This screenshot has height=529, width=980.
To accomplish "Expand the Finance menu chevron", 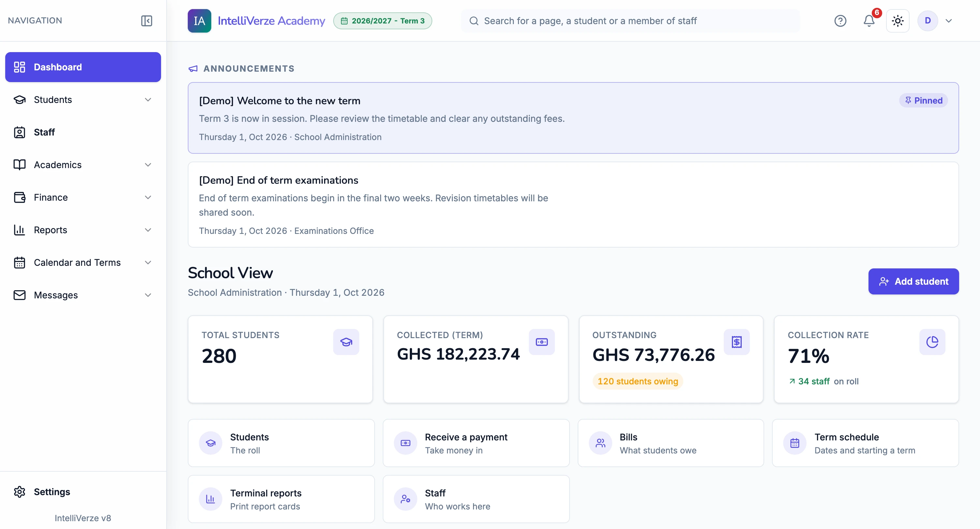I will coord(148,197).
